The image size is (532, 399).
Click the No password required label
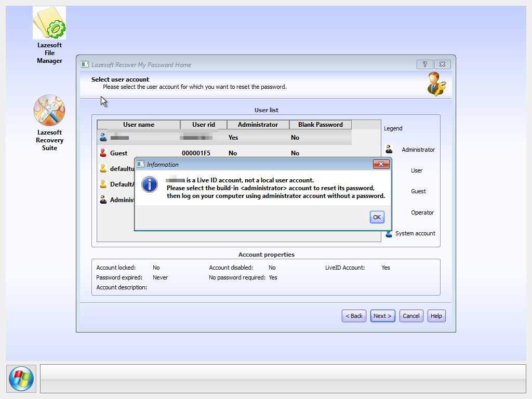237,277
